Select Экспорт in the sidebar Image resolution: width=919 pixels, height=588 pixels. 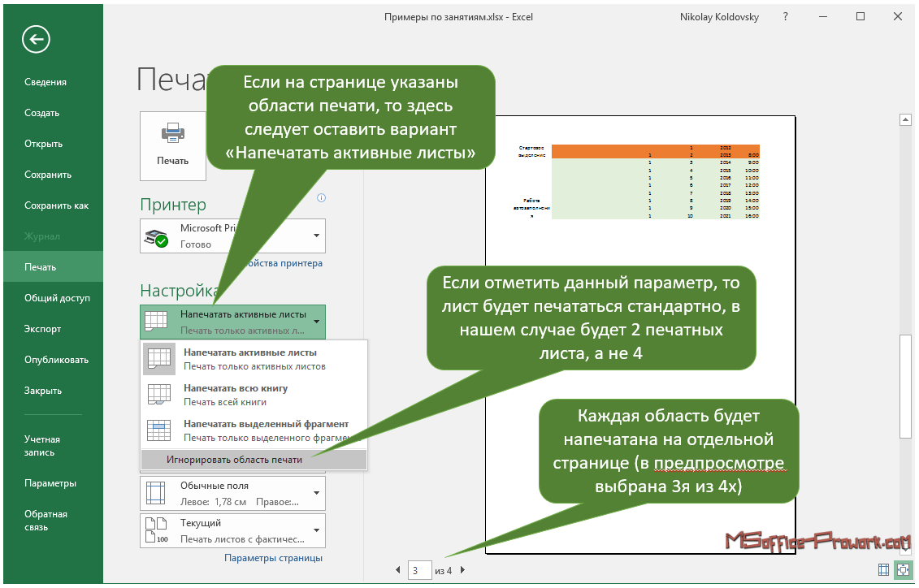pos(43,329)
